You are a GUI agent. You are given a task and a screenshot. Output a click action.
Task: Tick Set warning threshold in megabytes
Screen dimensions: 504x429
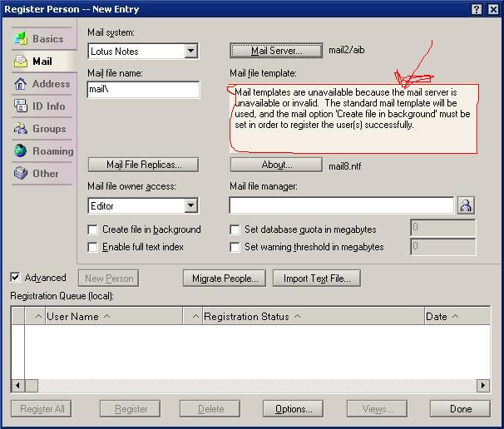click(235, 247)
